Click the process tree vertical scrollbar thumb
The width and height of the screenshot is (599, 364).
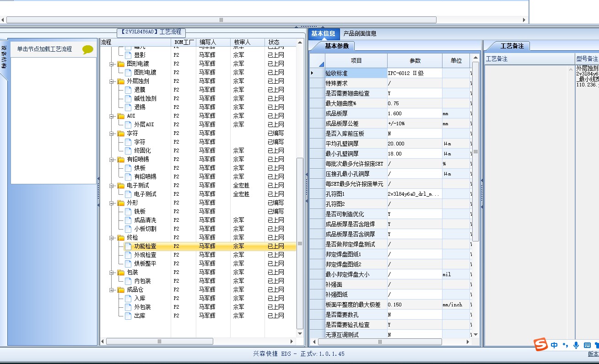tap(300, 243)
